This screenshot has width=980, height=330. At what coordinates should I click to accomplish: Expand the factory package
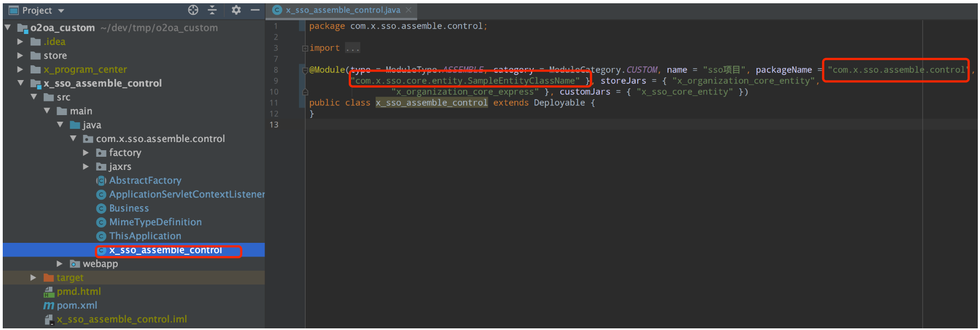click(86, 152)
